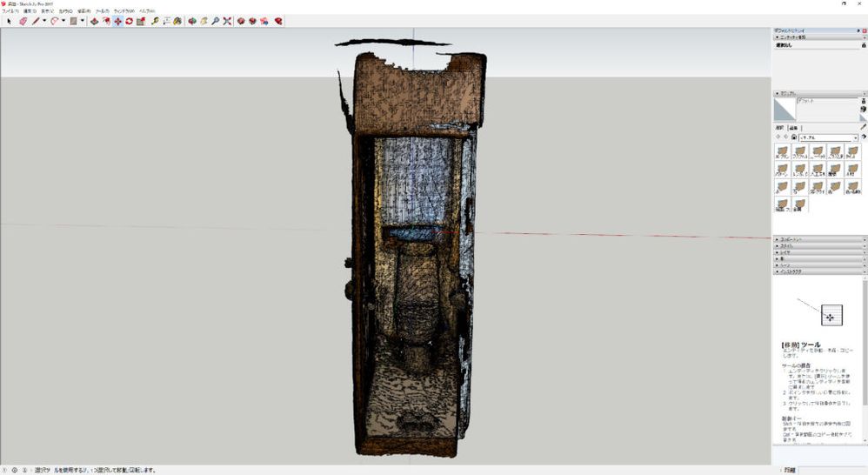Open the 3D Warehouse

[x=241, y=21]
